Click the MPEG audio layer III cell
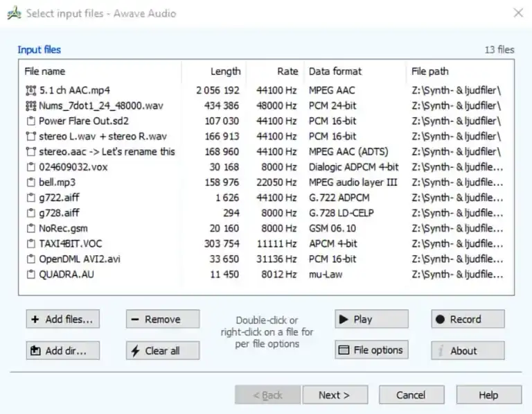 (353, 182)
